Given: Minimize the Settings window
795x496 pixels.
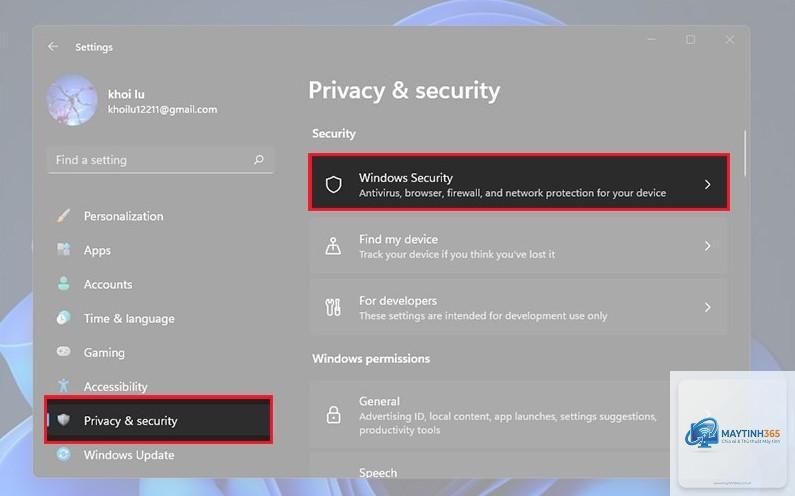Looking at the screenshot, I should tap(652, 39).
